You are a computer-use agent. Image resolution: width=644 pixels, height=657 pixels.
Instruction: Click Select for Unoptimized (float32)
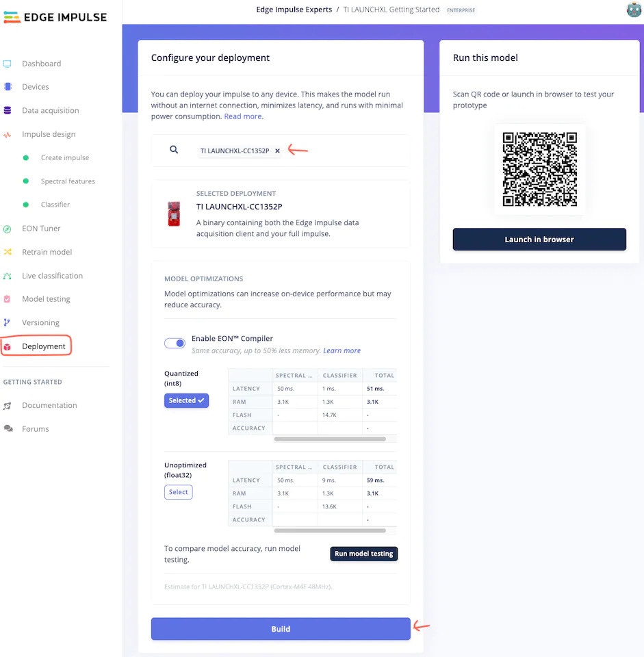[179, 492]
